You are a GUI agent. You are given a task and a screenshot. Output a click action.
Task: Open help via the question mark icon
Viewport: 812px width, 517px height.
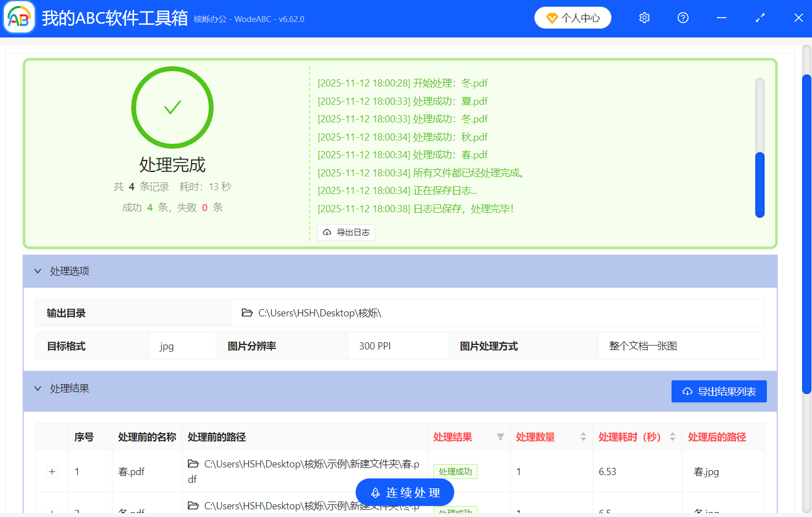coord(683,18)
